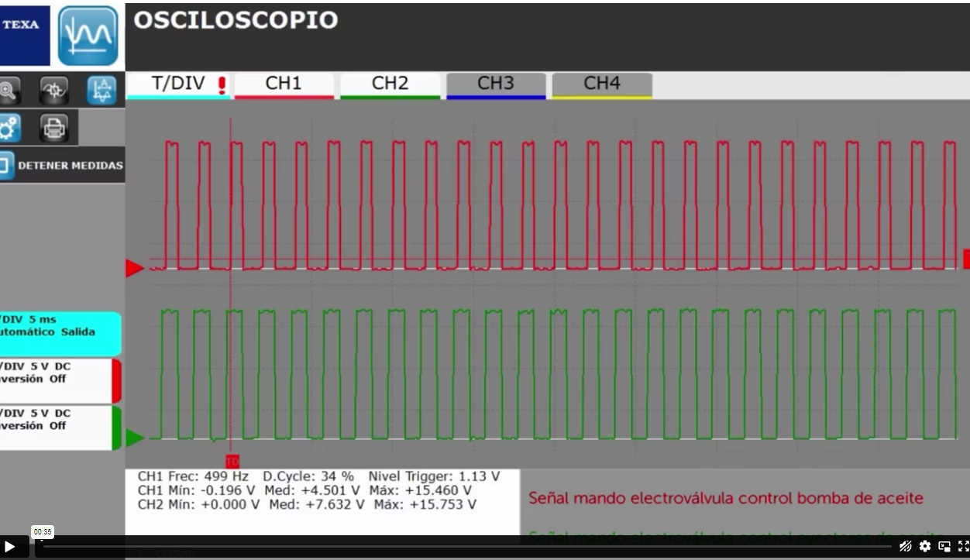Image resolution: width=970 pixels, height=560 pixels.
Task: Open video player settings gear
Action: 925,546
